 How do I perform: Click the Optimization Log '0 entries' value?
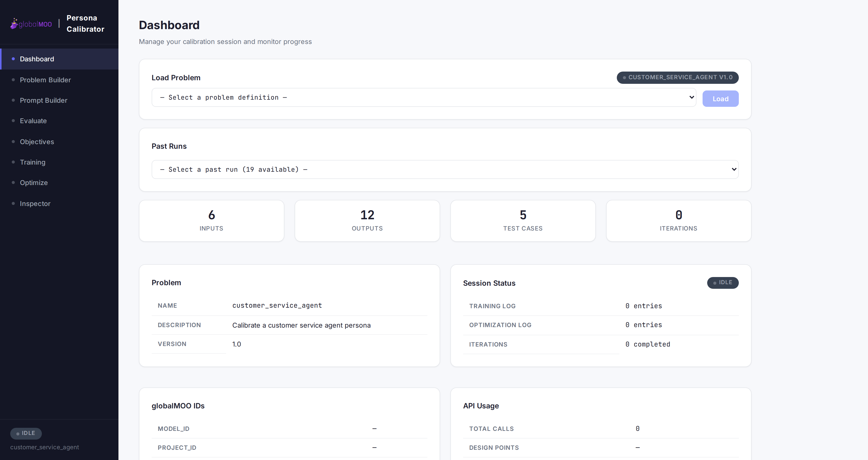(644, 325)
